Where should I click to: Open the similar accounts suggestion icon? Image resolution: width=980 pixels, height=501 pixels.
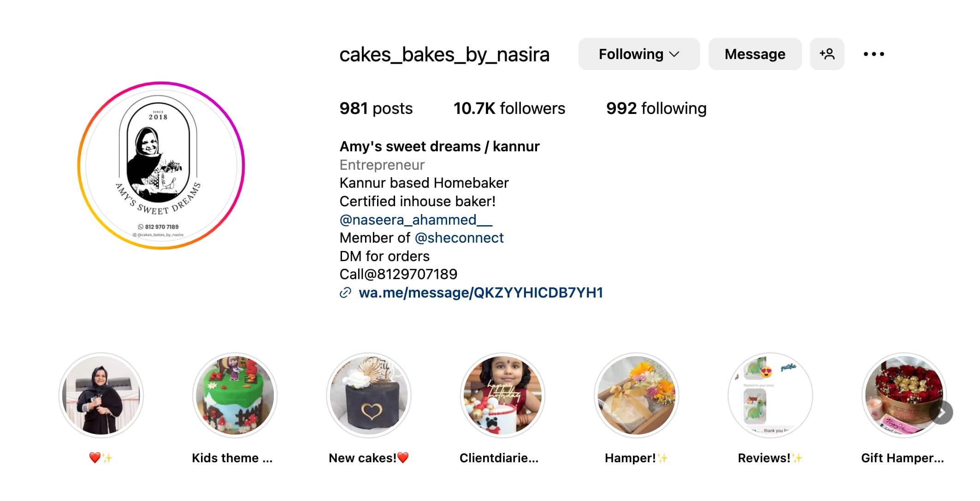click(827, 54)
